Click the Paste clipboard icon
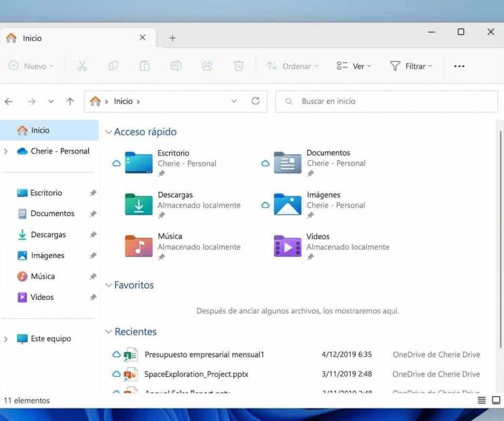This screenshot has height=421, width=504. tap(145, 66)
